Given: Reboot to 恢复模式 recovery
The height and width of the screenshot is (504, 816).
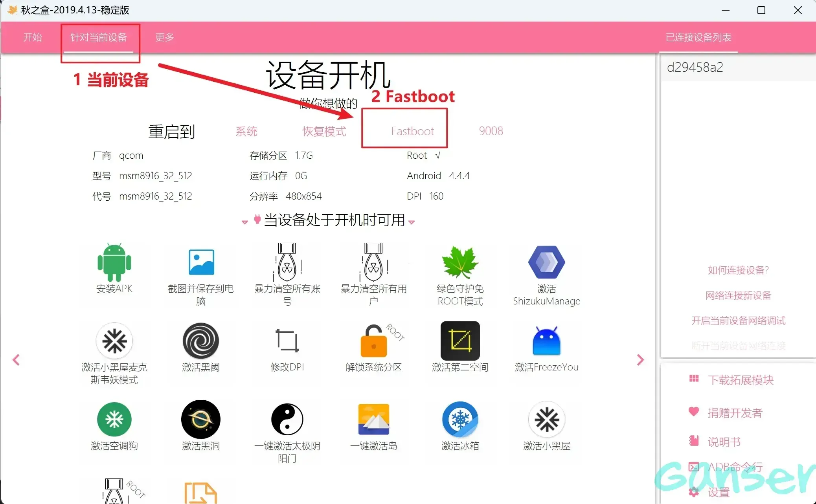Looking at the screenshot, I should coord(324,131).
